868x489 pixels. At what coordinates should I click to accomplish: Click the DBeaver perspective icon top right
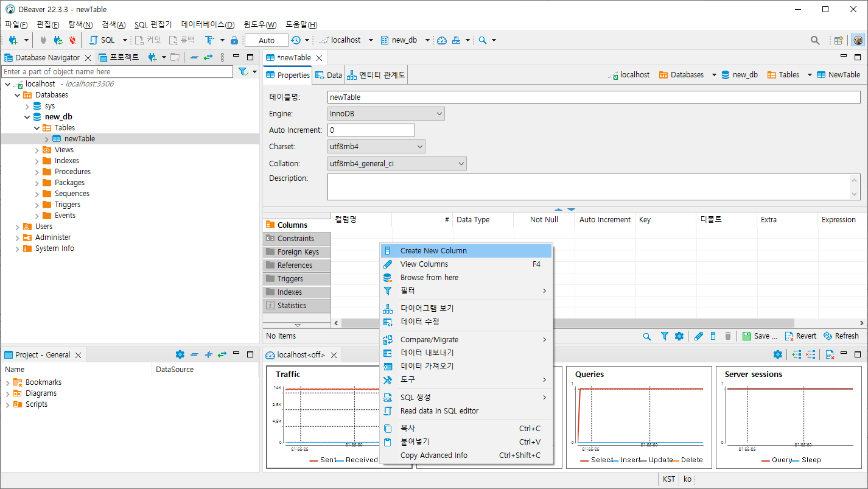pyautogui.click(x=858, y=40)
